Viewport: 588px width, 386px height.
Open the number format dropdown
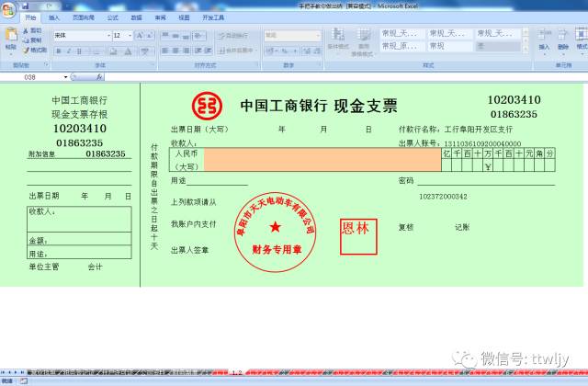(318, 36)
